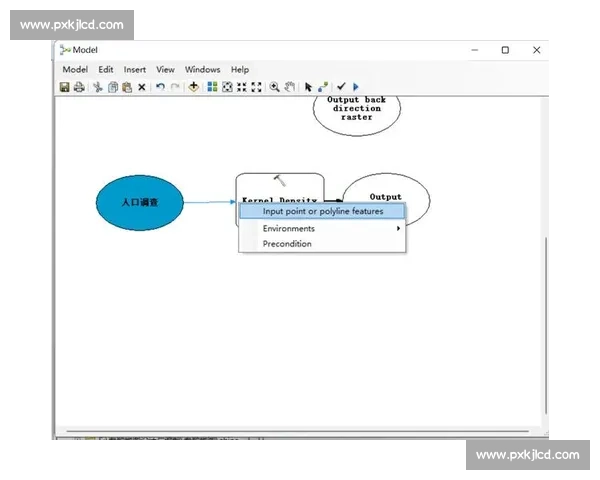Screen dimensions: 600x480
Task: Choose the Connect tool icon
Action: click(x=322, y=87)
